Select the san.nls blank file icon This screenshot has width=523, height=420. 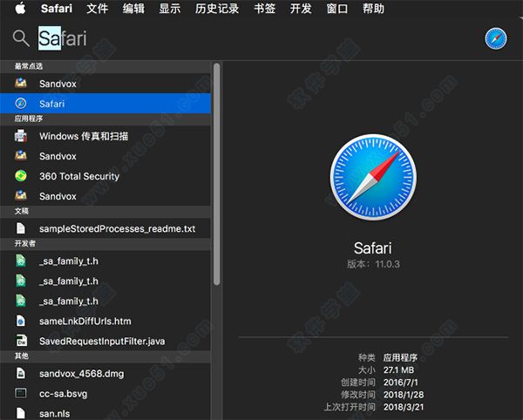[x=21, y=413]
